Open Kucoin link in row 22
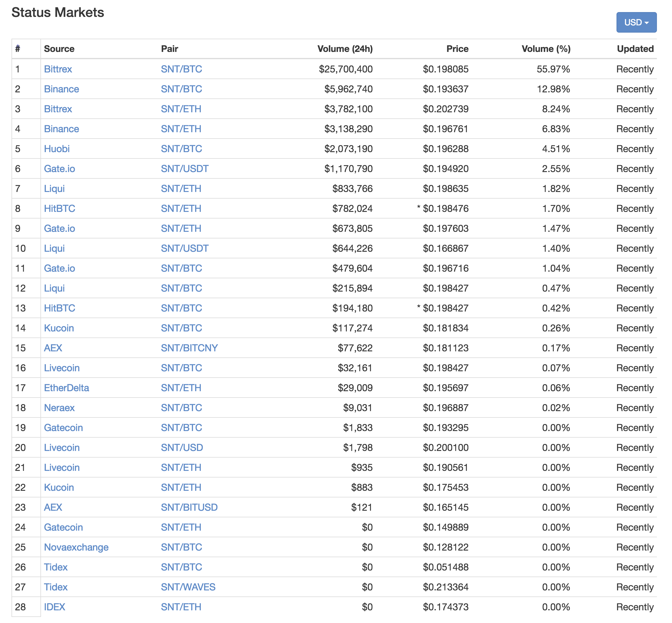Image resolution: width=672 pixels, height=623 pixels. [x=59, y=487]
